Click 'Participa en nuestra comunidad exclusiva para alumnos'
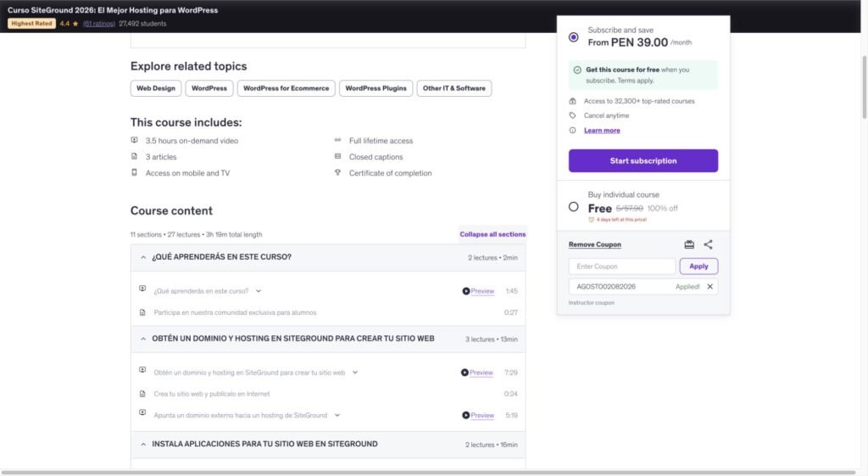This screenshot has height=476, width=868. pos(235,312)
